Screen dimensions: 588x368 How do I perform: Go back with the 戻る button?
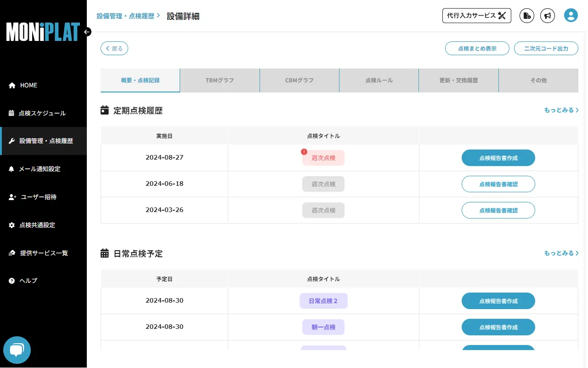[x=114, y=48]
